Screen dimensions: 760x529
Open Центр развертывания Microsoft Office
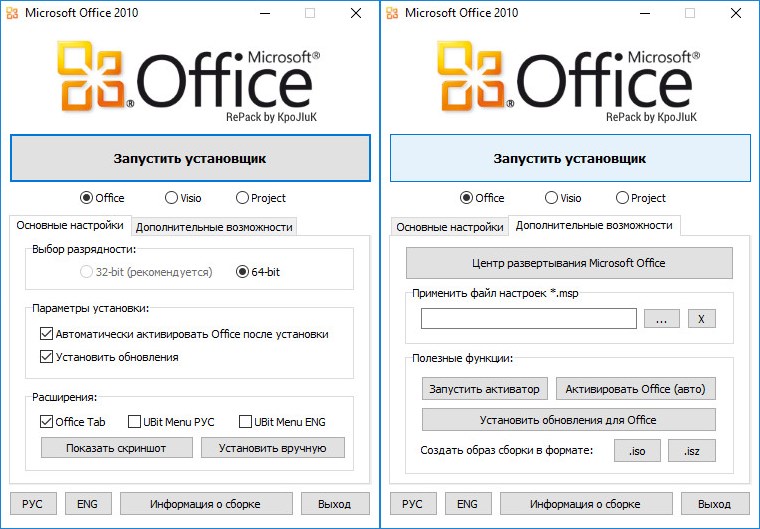pos(568,263)
